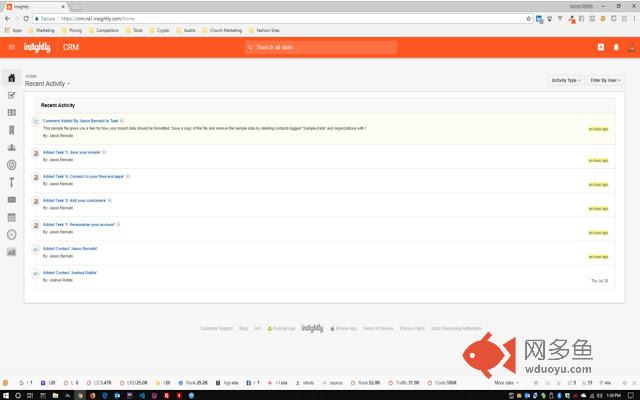Open Cortana search circle in taskbar

[18, 396]
